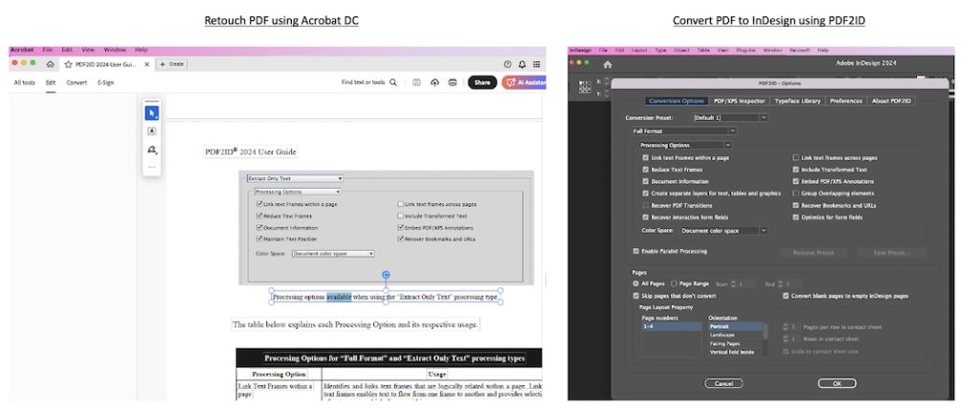Click the InDesign home icon

click(608, 64)
